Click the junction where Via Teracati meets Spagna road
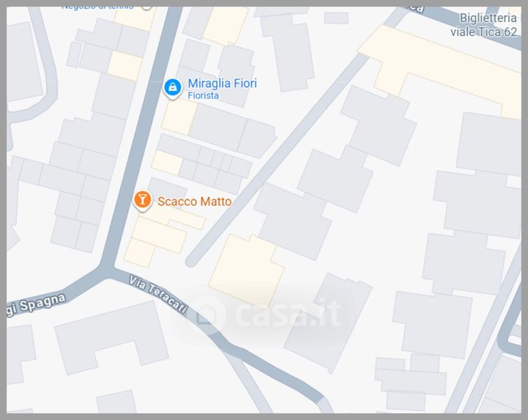Viewport: 528px width, 420px height. [x=108, y=267]
